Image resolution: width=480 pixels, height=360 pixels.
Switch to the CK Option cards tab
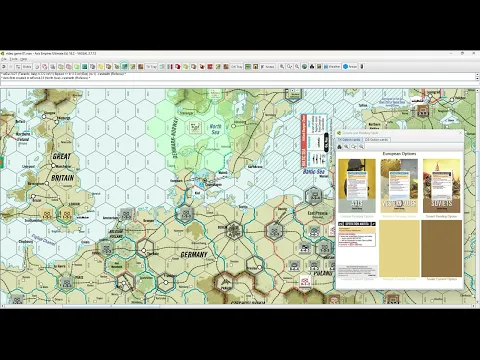(377, 140)
